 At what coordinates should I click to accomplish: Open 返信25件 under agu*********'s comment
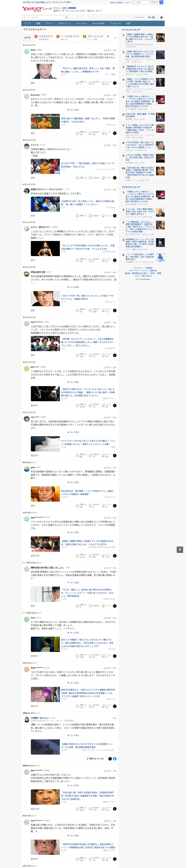[x=35, y=556]
